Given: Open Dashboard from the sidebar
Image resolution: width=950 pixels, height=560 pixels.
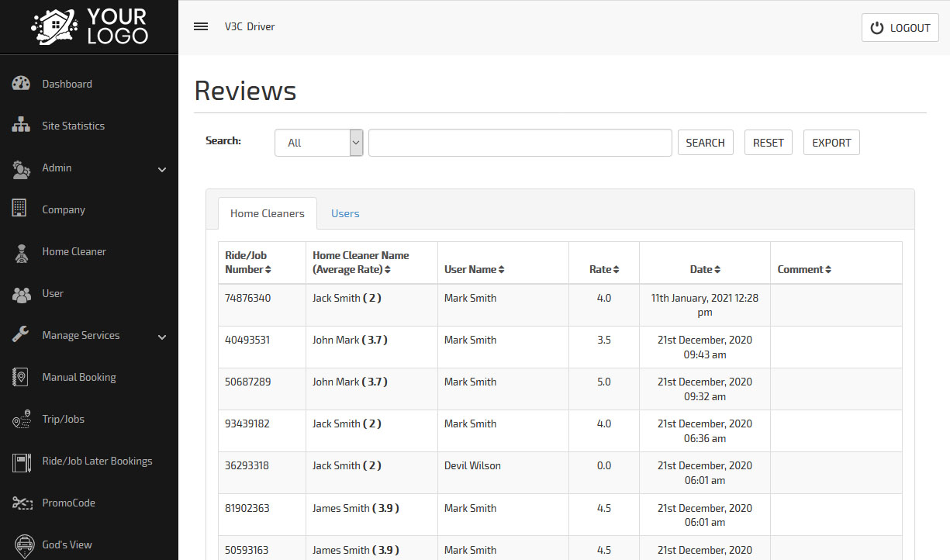Looking at the screenshot, I should (x=67, y=84).
